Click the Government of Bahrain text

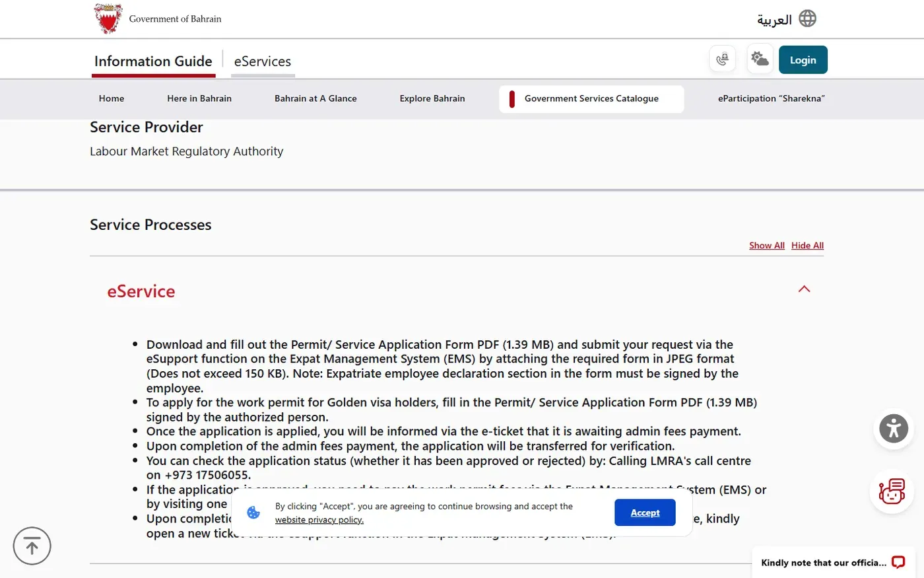point(176,19)
